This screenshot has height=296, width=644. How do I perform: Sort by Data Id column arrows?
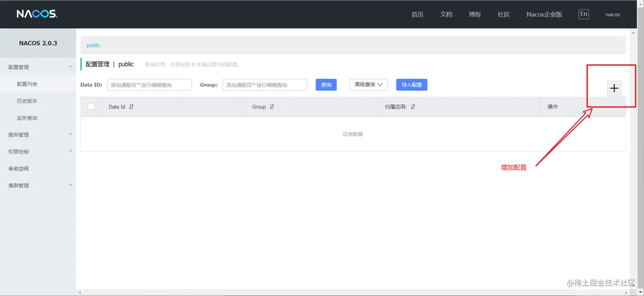[131, 107]
